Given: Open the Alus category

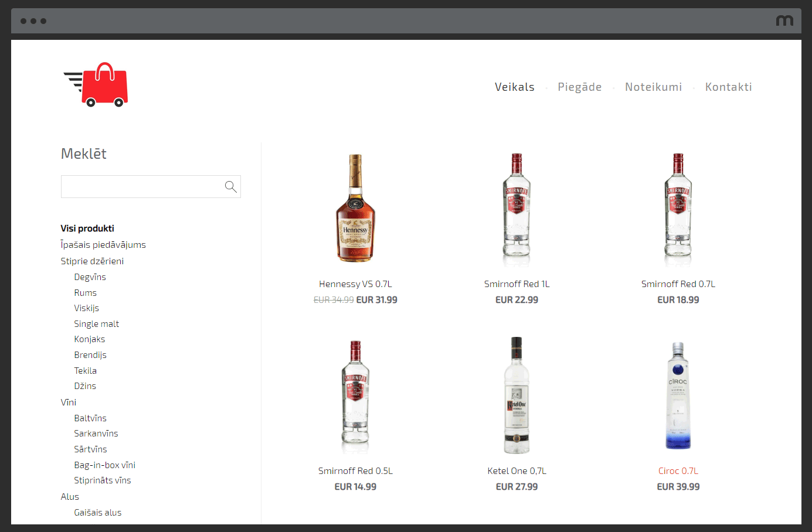Looking at the screenshot, I should (70, 497).
